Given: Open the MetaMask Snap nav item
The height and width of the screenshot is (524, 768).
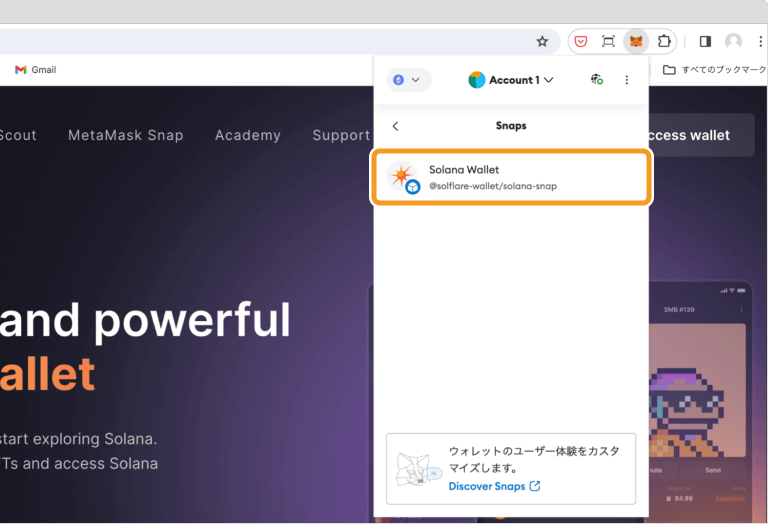Looking at the screenshot, I should [126, 135].
